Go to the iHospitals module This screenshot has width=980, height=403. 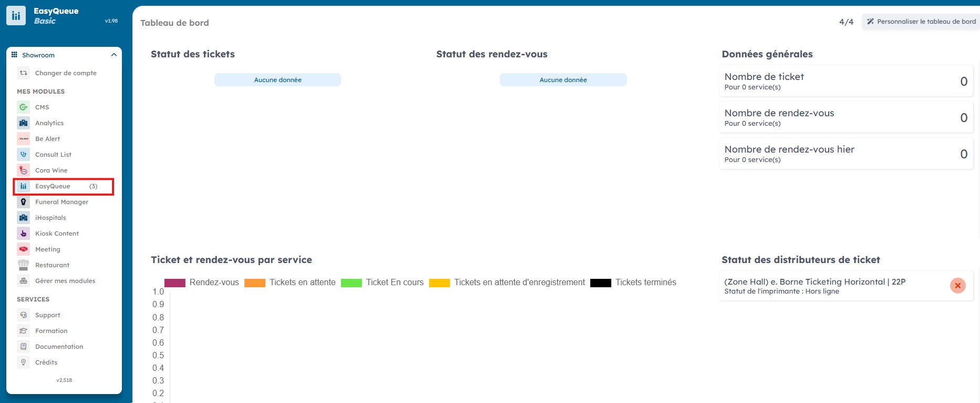tap(50, 218)
